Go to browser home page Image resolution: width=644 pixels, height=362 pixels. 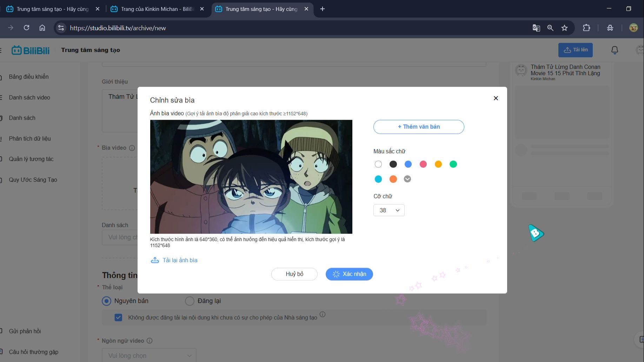pos(42,28)
